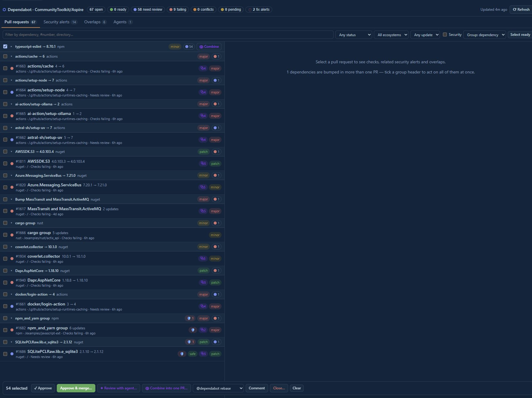Open the All ecosystems dropdown
Screen dimensions: 532x398
(x=391, y=35)
